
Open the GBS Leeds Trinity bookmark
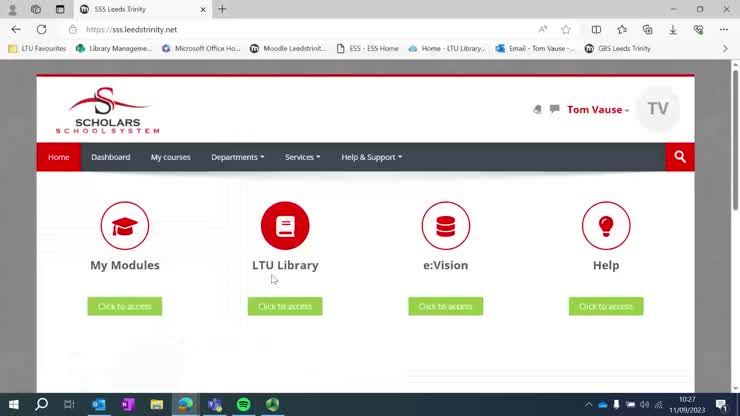(x=617, y=48)
